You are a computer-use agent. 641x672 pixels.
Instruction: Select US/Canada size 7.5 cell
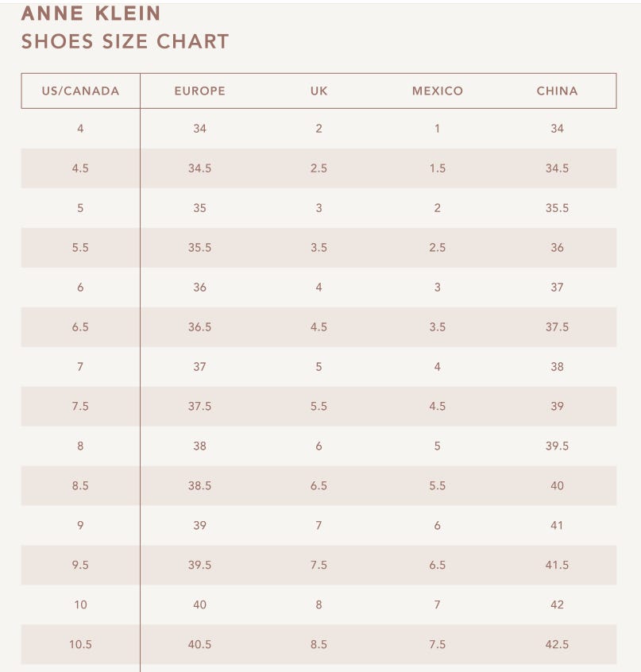pos(80,406)
